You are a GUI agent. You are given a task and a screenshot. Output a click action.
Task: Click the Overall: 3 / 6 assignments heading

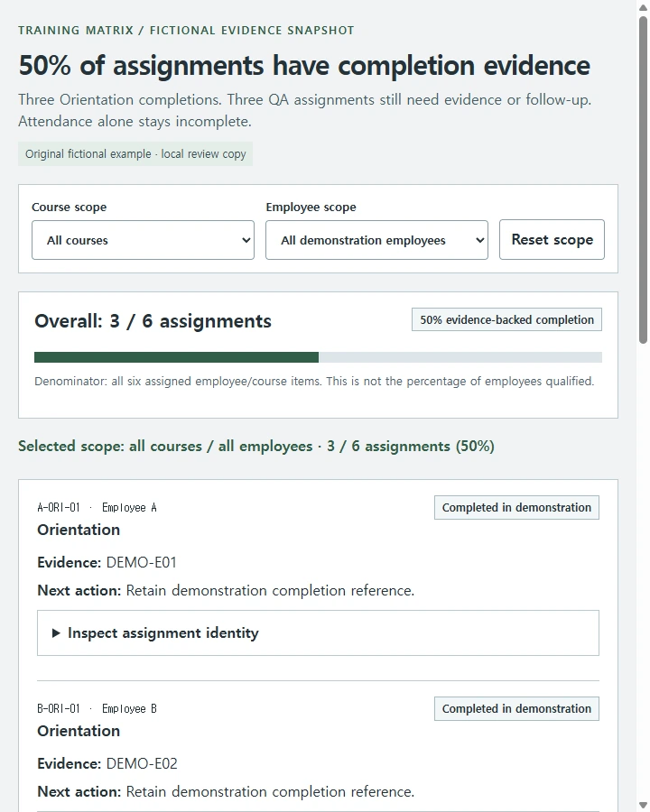(153, 321)
